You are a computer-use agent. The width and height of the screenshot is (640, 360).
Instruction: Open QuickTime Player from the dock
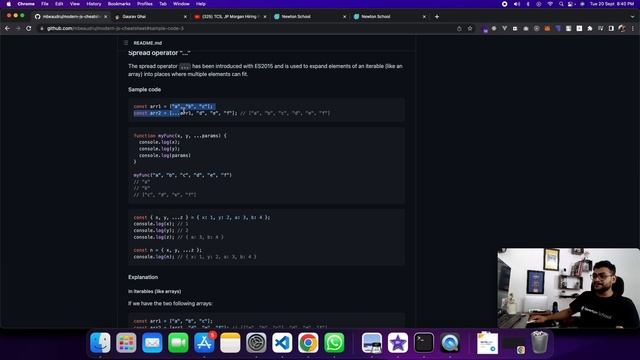pyautogui.click(x=450, y=342)
